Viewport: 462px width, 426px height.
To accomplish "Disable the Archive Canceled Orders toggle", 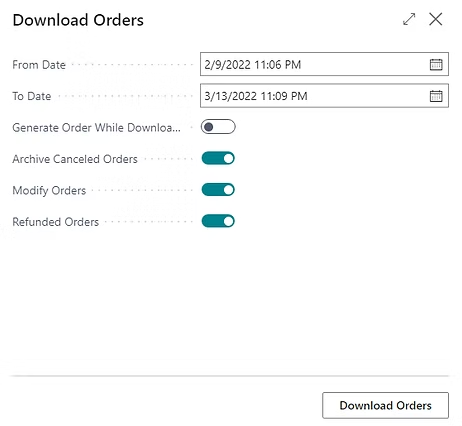I will (x=218, y=158).
